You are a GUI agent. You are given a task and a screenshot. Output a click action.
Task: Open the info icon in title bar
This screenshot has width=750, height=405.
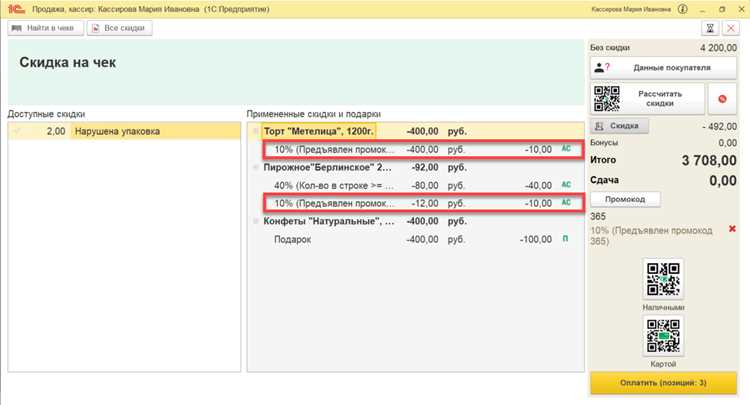click(683, 9)
